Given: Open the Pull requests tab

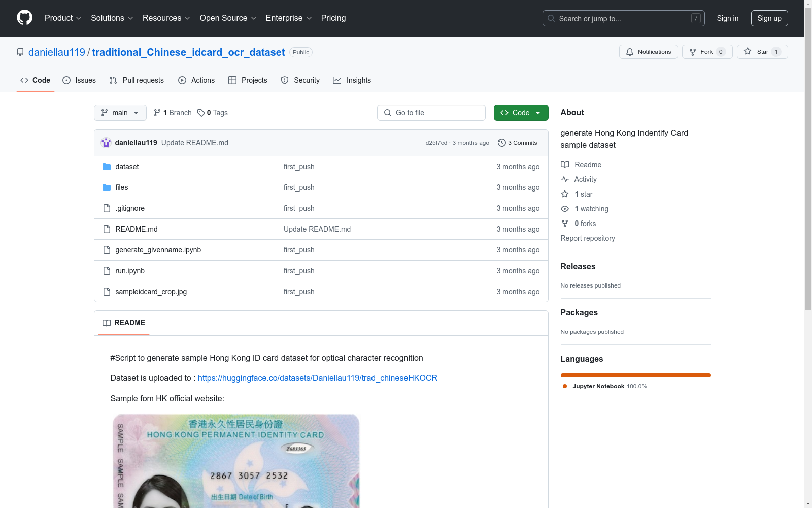Looking at the screenshot, I should pos(137,80).
